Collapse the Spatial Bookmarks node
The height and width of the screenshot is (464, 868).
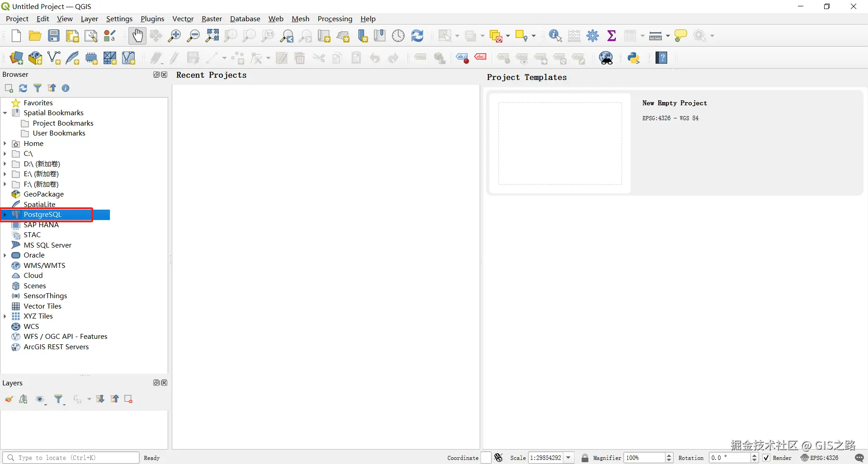click(x=5, y=113)
